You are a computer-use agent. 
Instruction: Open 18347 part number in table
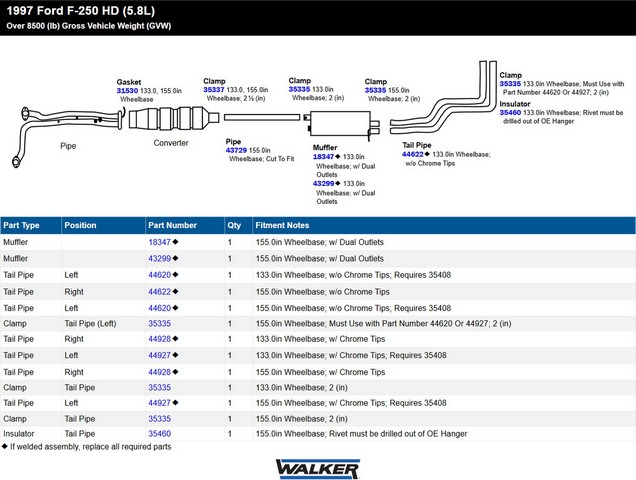click(x=159, y=242)
